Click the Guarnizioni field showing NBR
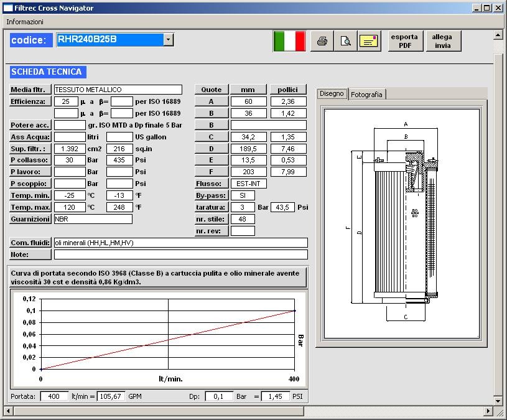Image resolution: width=507 pixels, height=420 pixels. (x=93, y=219)
